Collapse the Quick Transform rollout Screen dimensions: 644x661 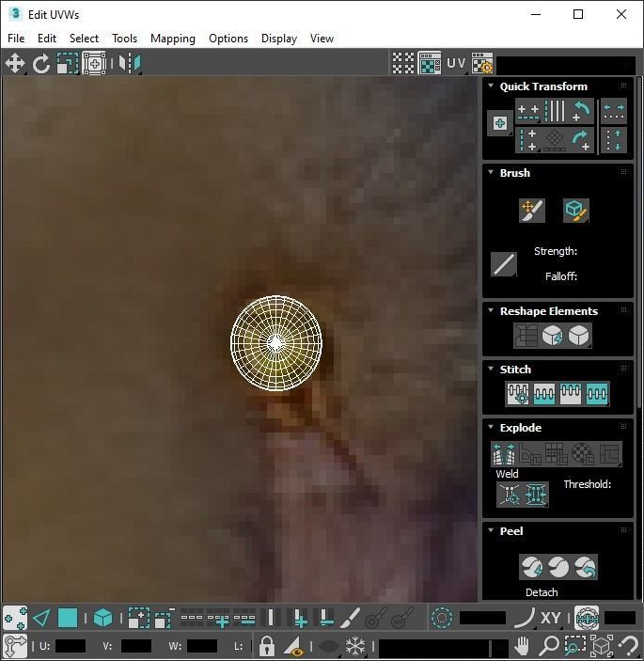(x=491, y=86)
